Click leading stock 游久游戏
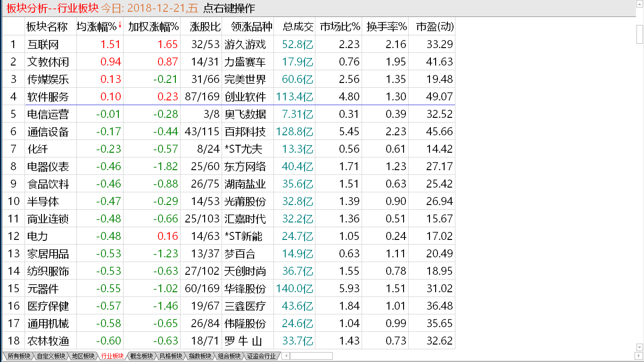The height and width of the screenshot is (362, 644). [245, 44]
